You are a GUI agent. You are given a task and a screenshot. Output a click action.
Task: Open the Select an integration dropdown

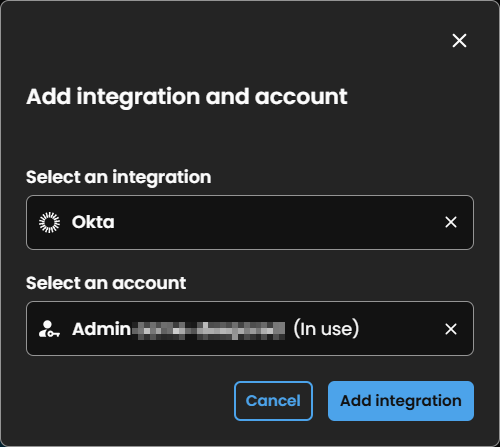coord(250,222)
